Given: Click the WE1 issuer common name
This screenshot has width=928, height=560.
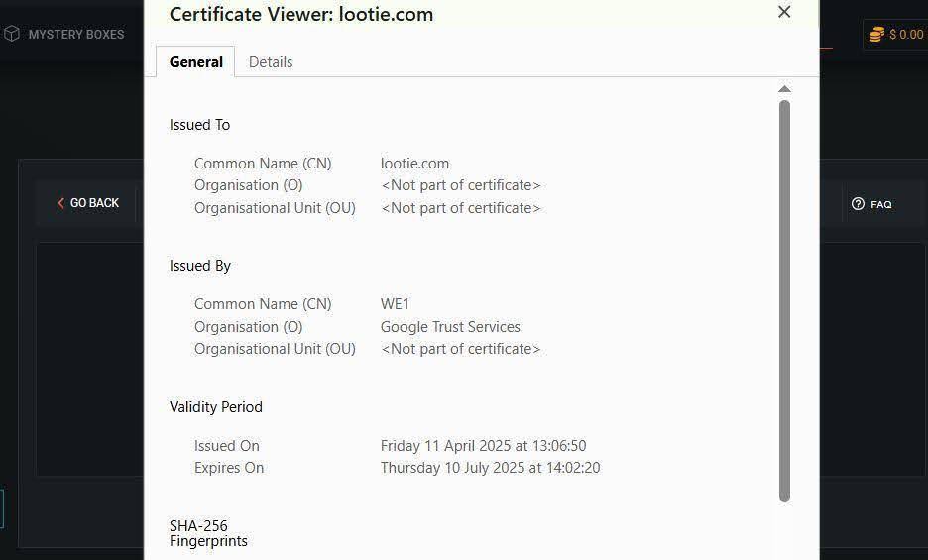Looking at the screenshot, I should [x=395, y=304].
